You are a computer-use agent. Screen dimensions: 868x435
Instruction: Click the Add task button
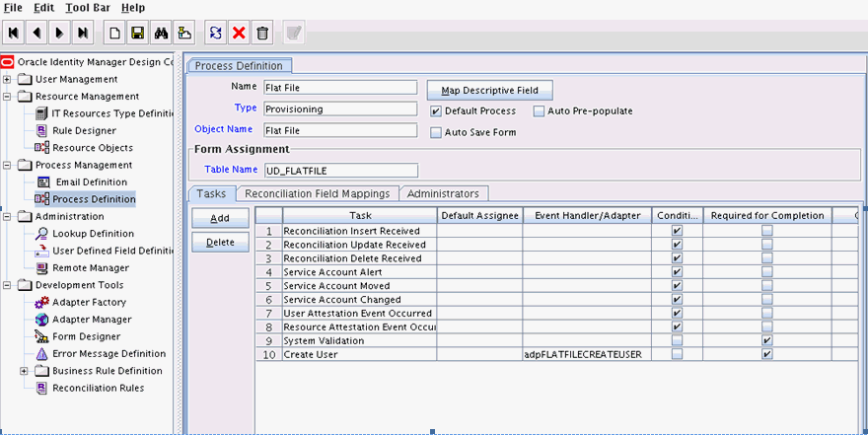coord(220,218)
